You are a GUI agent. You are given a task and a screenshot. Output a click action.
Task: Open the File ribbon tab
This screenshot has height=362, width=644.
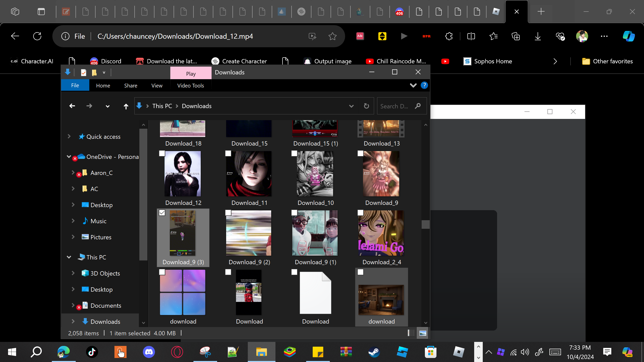pos(75,85)
